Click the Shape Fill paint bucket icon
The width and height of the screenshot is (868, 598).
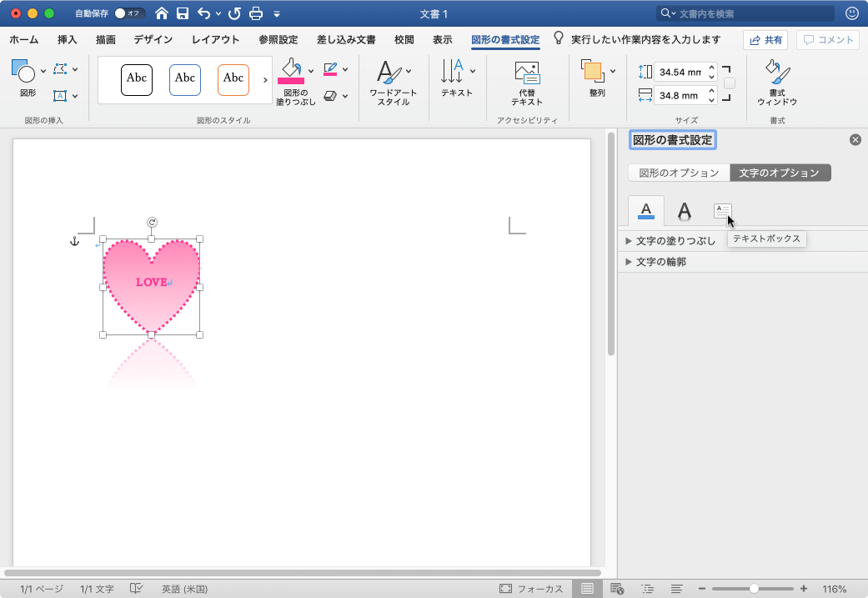(291, 70)
